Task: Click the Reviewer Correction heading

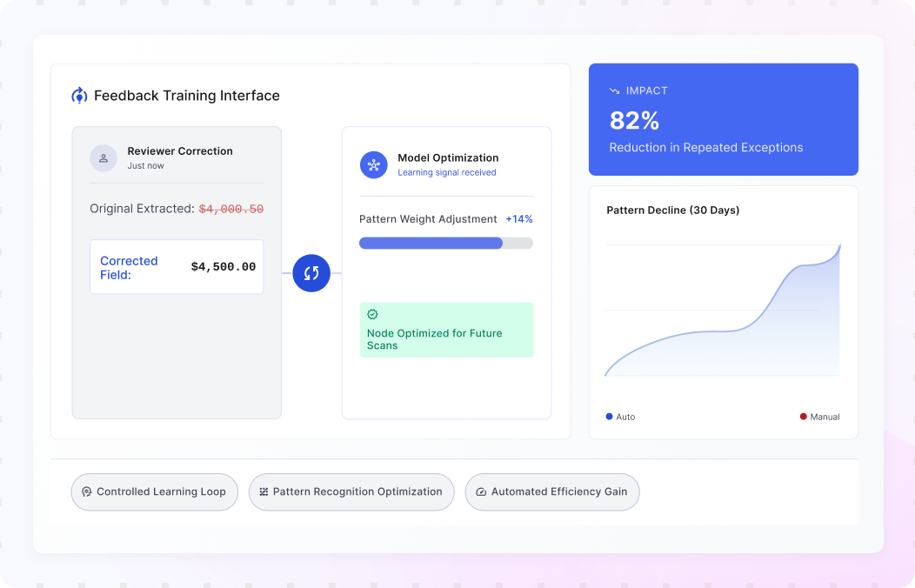Action: (x=180, y=151)
